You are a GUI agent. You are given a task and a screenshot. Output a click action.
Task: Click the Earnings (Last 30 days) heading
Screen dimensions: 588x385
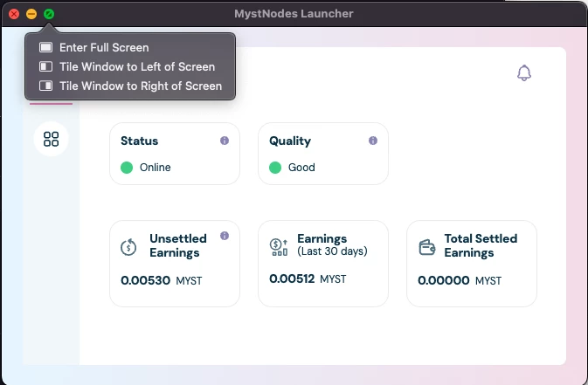[x=332, y=244]
